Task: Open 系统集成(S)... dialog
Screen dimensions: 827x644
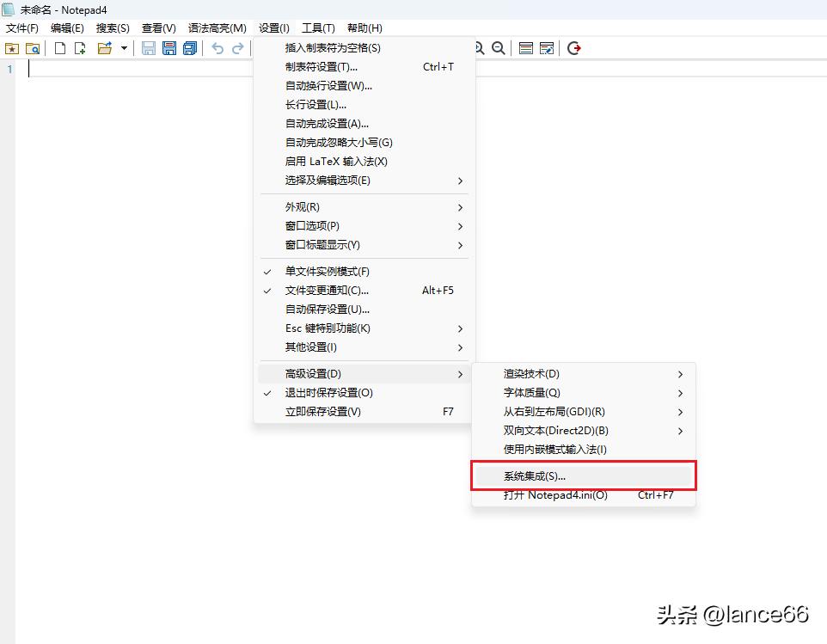Action: point(584,476)
